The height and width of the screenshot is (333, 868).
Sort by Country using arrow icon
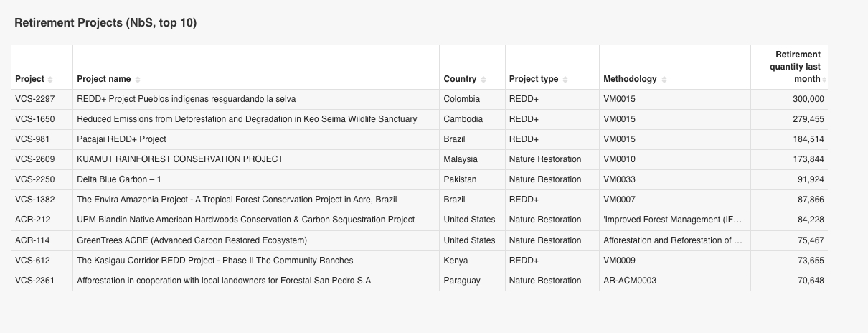click(x=483, y=79)
